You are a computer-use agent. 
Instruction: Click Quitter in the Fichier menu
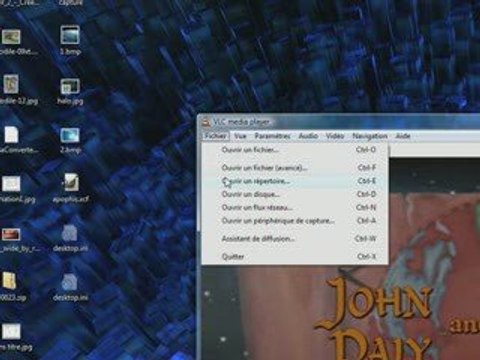pyautogui.click(x=295, y=256)
